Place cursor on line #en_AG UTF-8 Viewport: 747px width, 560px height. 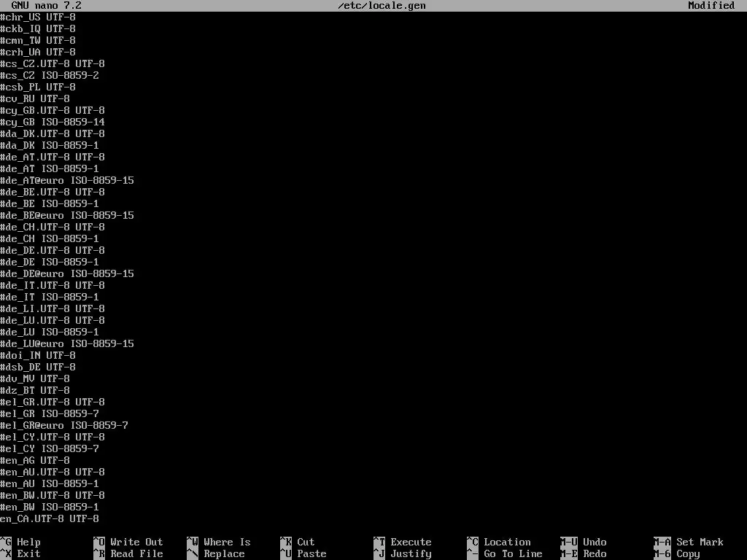tap(35, 461)
